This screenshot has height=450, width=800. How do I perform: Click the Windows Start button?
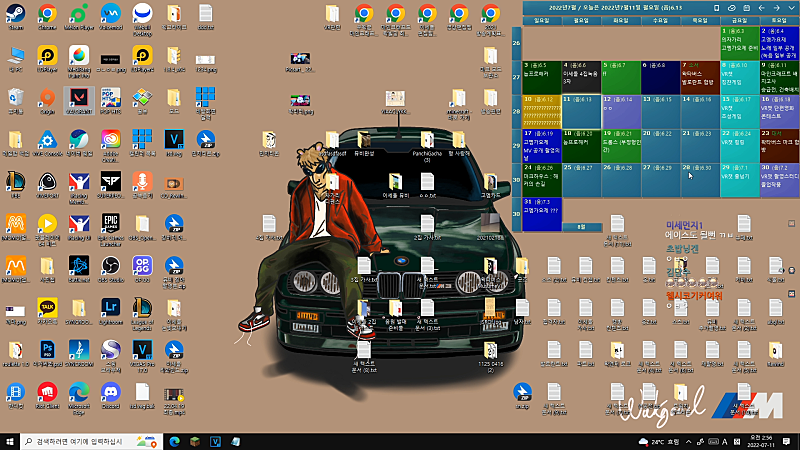[x=10, y=441]
